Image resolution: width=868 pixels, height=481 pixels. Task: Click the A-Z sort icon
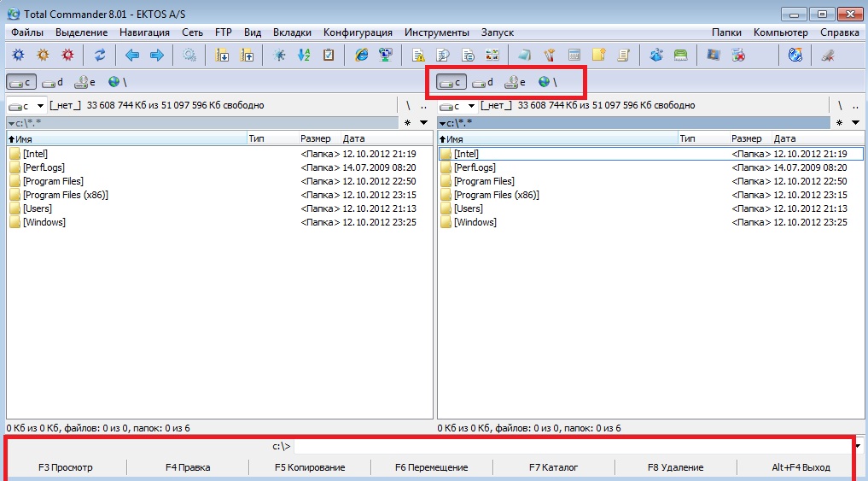point(304,55)
